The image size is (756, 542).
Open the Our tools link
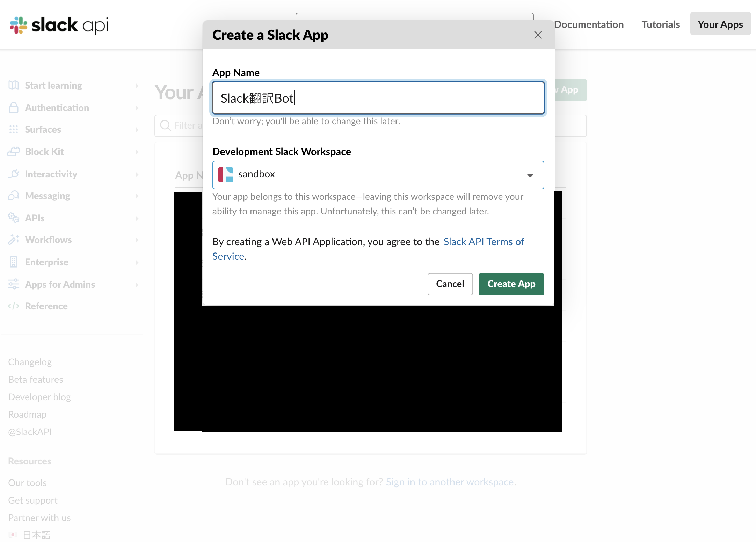pyautogui.click(x=28, y=483)
